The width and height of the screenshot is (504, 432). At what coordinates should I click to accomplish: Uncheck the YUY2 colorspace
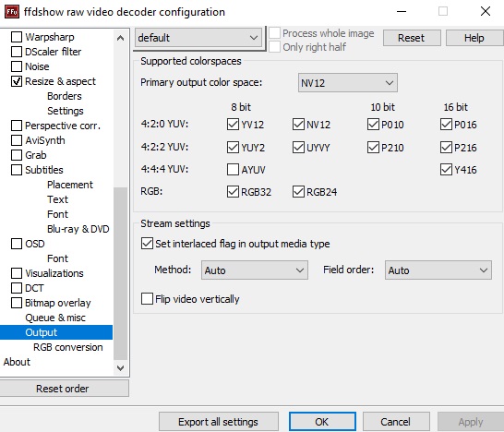point(233,147)
